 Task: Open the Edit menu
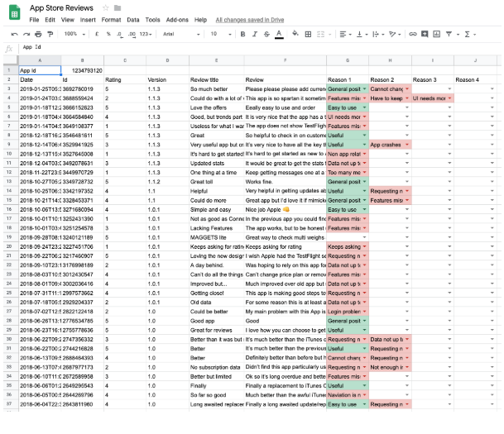pyautogui.click(x=50, y=20)
